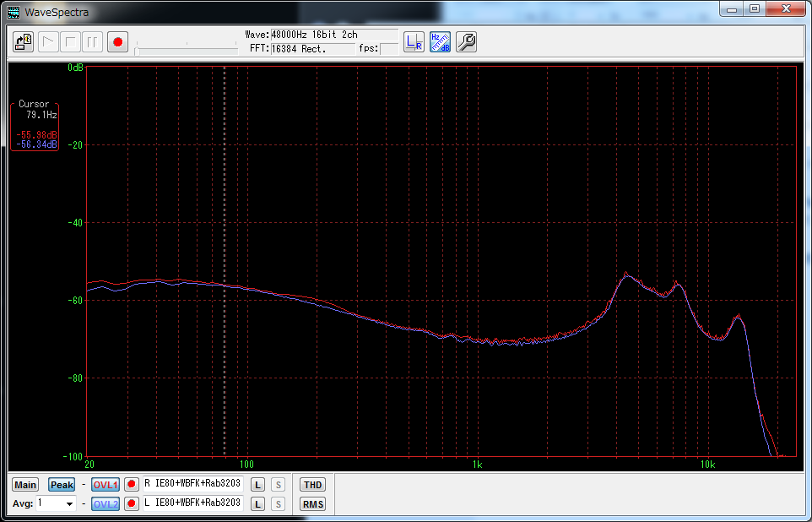Click the Pause button in toolbar
Image resolution: width=812 pixels, height=522 pixels.
[x=92, y=42]
